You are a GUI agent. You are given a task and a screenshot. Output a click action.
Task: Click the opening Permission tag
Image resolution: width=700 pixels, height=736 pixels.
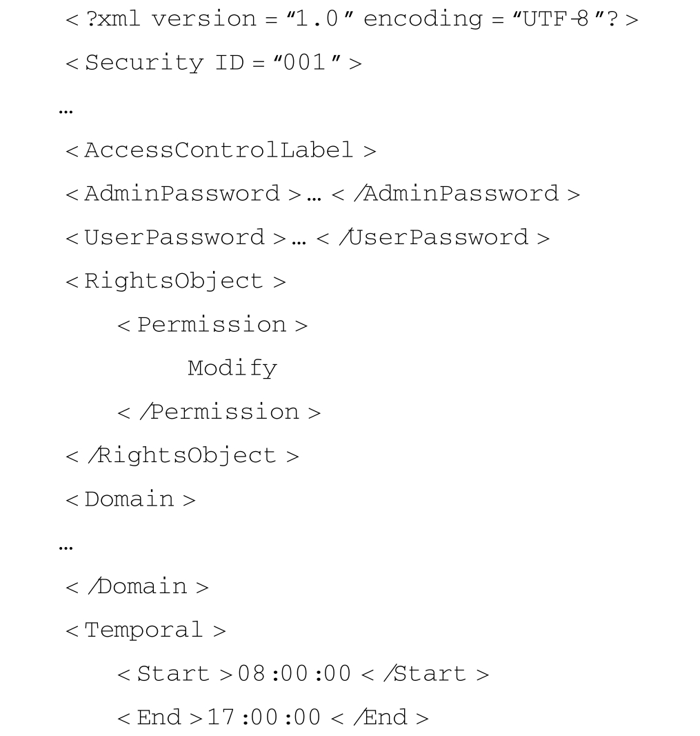(212, 325)
